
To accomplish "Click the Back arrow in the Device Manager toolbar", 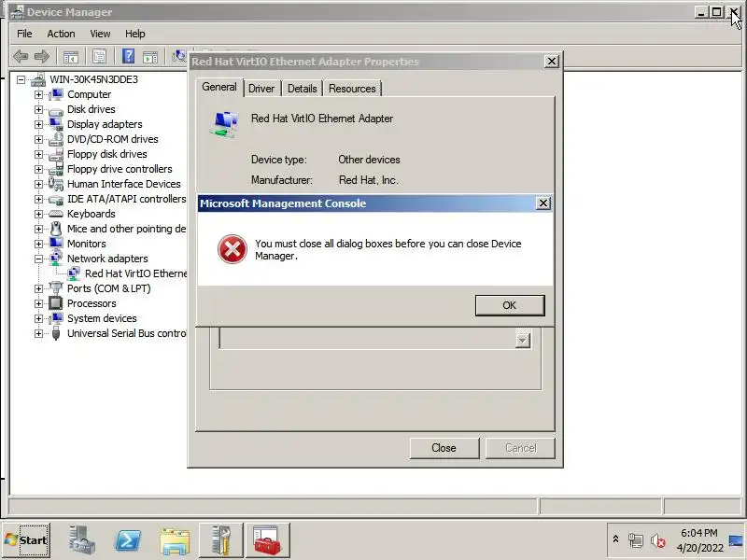I will pyautogui.click(x=21, y=57).
